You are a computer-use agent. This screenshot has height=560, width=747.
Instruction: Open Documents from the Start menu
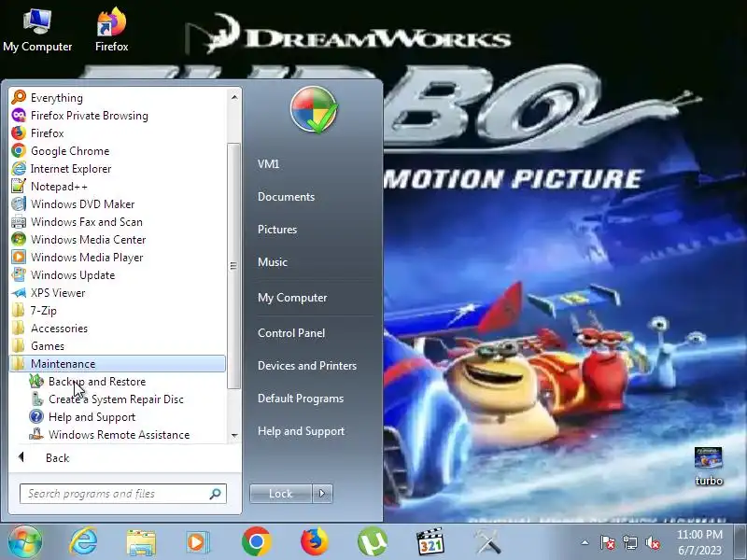pyautogui.click(x=286, y=197)
